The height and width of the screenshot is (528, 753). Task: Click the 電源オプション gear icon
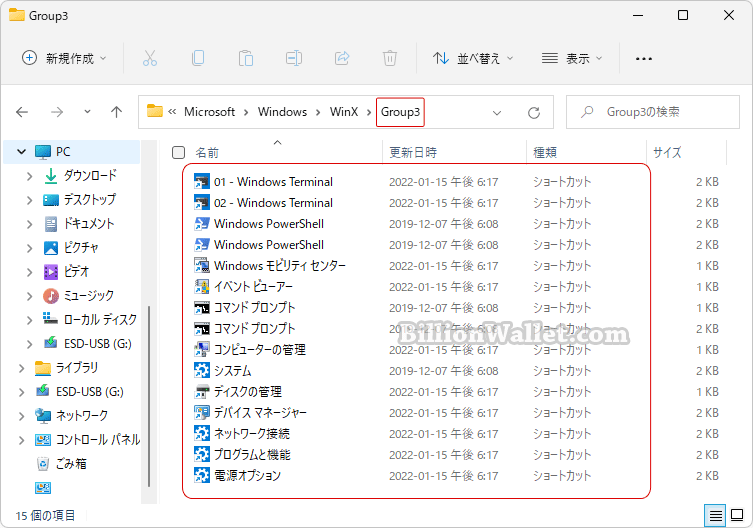202,476
